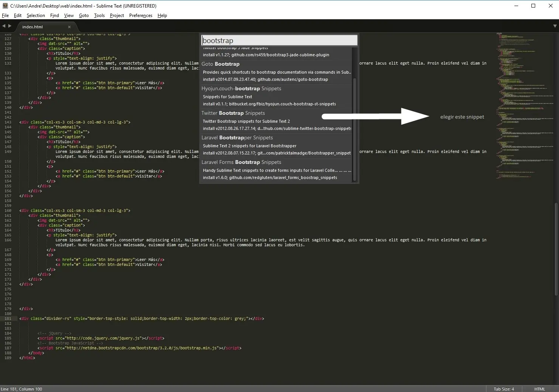Click "Visitar" link code on line 170
The width and height of the screenshot is (559, 392).
(109, 264)
